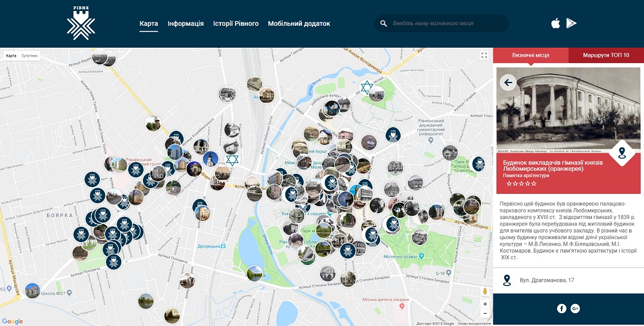Switch to the Маршрути ТОП 10 tab
The width and height of the screenshot is (644, 326).
pyautogui.click(x=606, y=55)
